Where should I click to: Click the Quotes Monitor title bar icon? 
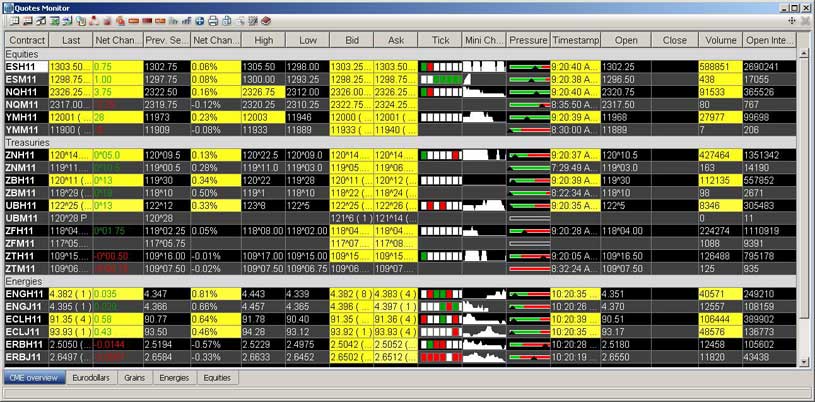[8, 6]
